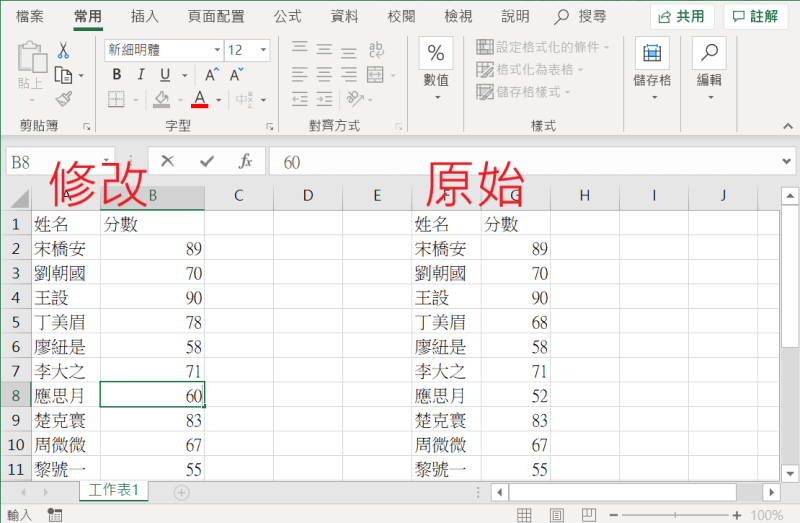Click the Paste clipboard icon
The image size is (800, 523).
tap(32, 57)
